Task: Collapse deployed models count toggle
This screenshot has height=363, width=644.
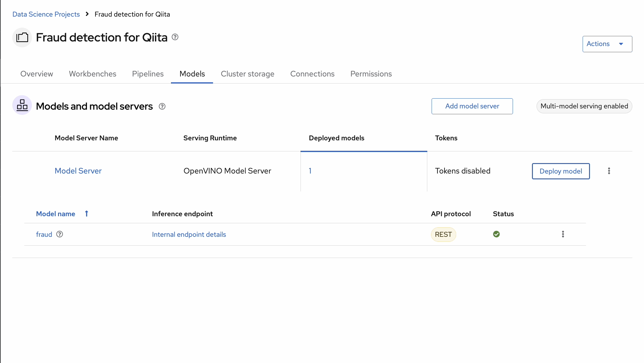Action: 310,171
